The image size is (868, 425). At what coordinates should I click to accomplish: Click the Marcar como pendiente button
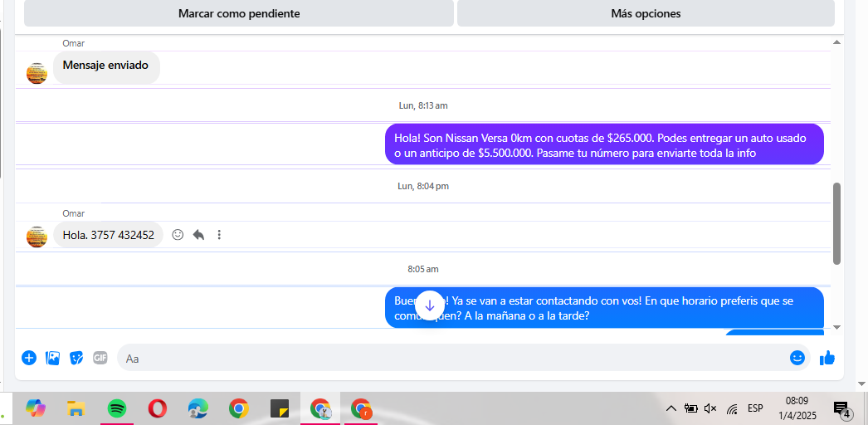point(239,13)
